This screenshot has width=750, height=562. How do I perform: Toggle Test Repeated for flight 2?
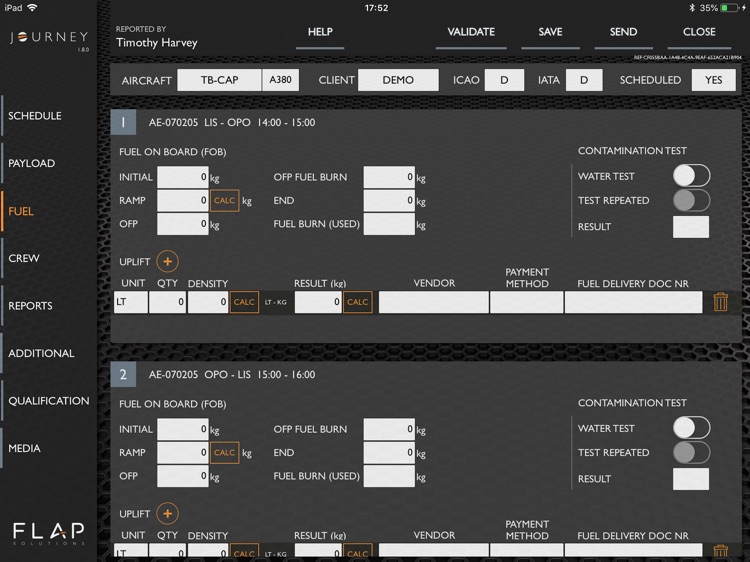[x=691, y=452]
